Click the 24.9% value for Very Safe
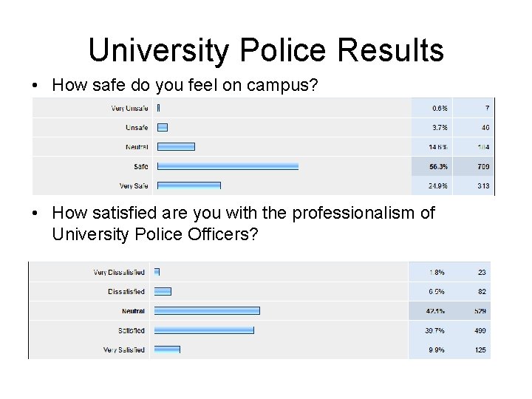 [x=438, y=185]
